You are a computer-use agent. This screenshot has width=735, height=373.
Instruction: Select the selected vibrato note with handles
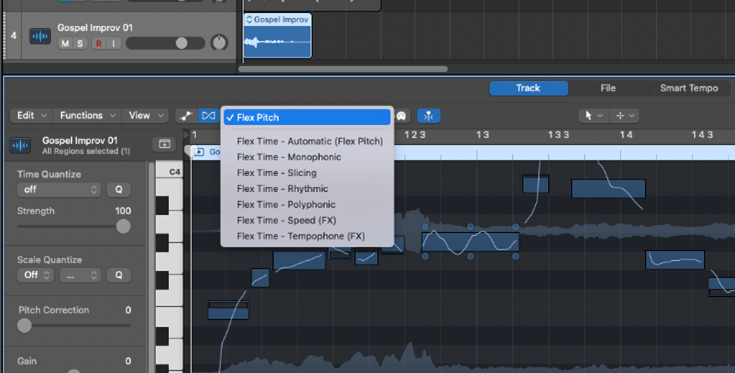(x=470, y=242)
